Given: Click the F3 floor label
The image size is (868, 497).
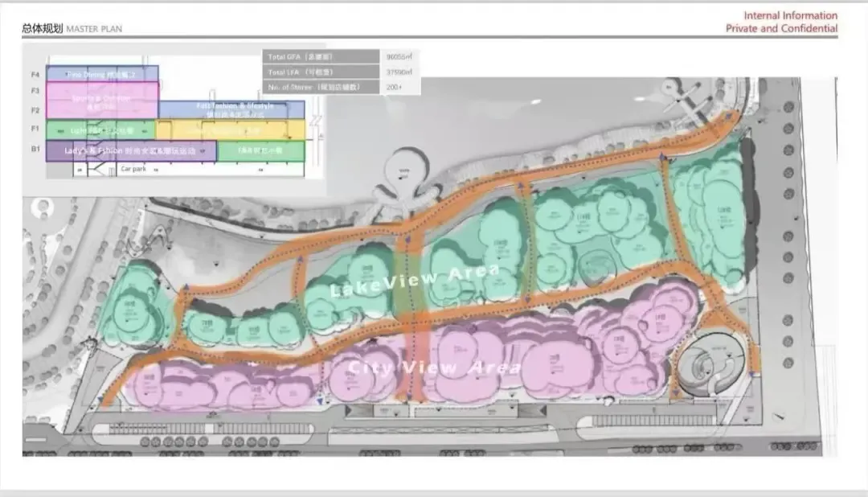Looking at the screenshot, I should point(35,90).
